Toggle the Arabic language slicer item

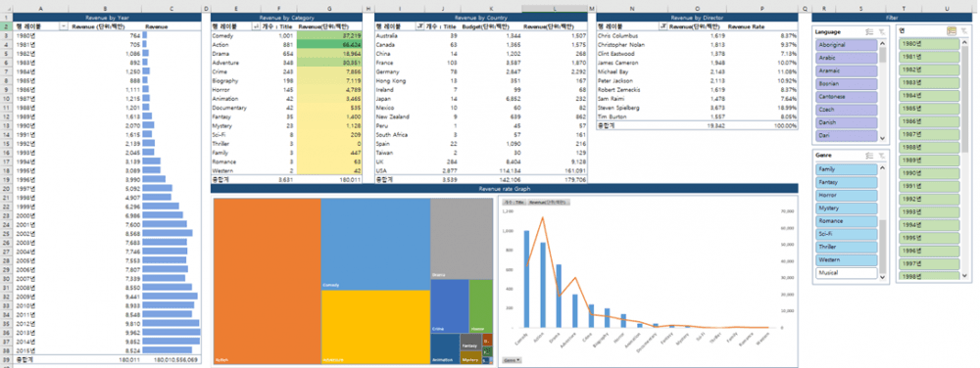point(847,58)
